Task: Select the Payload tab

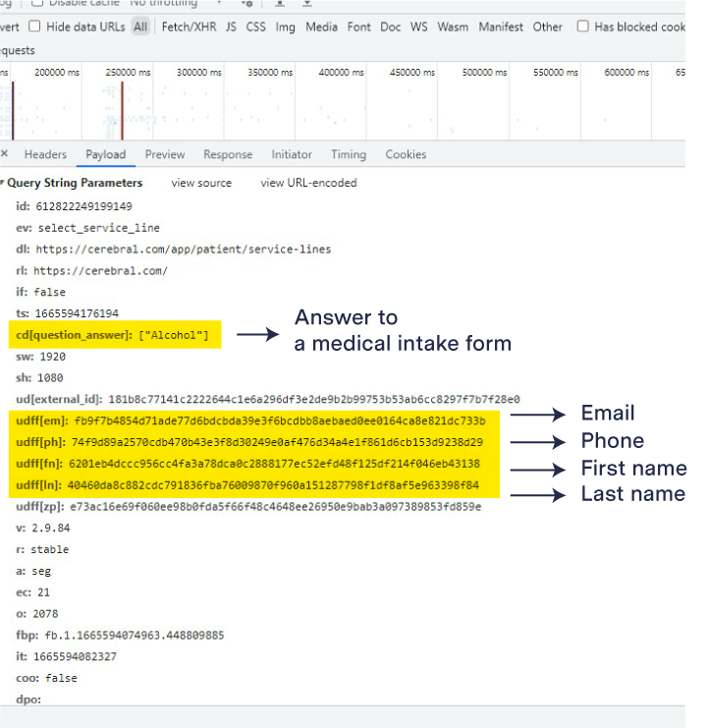Action: coord(106,154)
